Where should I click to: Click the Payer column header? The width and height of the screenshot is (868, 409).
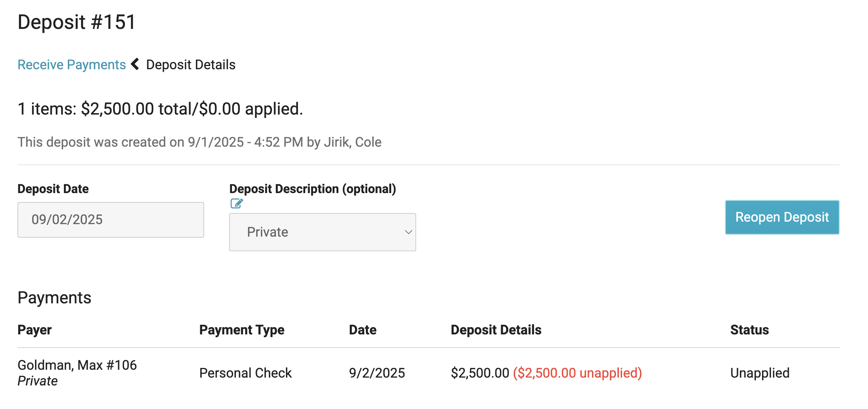[x=35, y=330]
